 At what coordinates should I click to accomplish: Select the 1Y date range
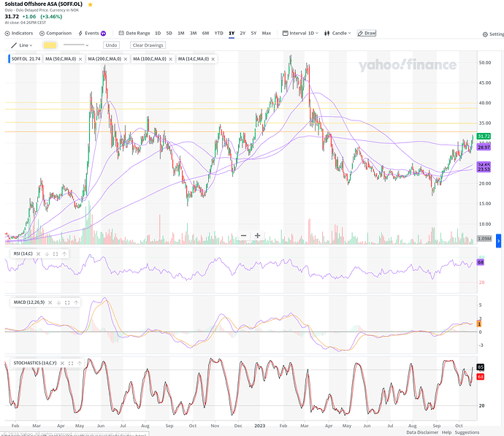coord(232,33)
